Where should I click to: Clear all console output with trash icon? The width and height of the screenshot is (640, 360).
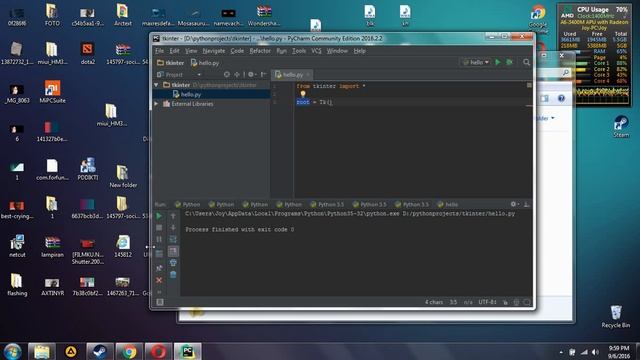pos(173,274)
